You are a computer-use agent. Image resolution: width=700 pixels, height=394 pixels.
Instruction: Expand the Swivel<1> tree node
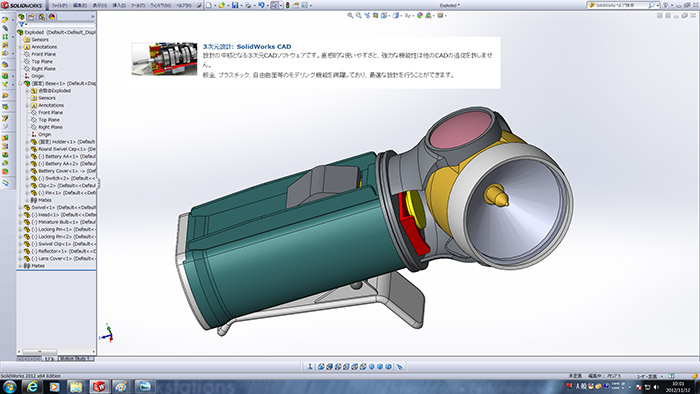pos(20,207)
